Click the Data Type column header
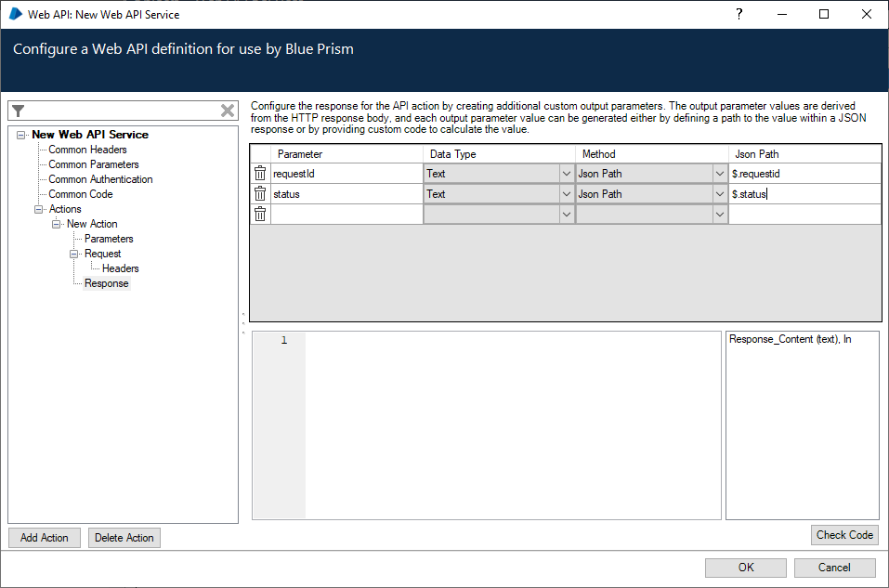The width and height of the screenshot is (889, 588). pyautogui.click(x=499, y=154)
